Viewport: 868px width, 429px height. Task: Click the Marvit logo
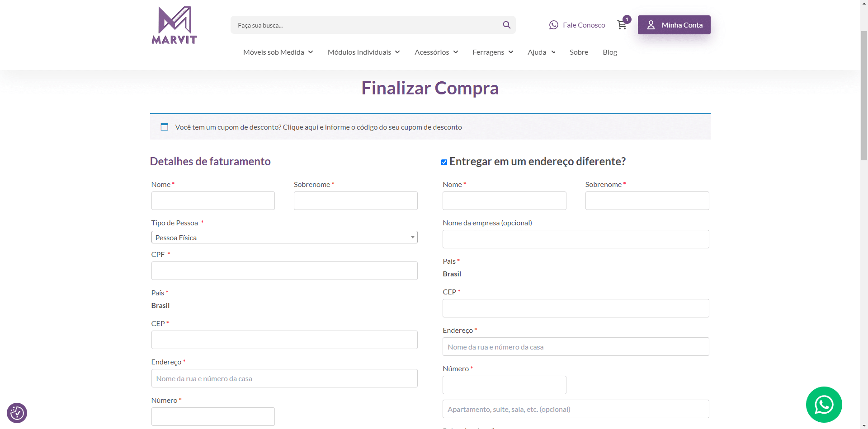click(174, 25)
